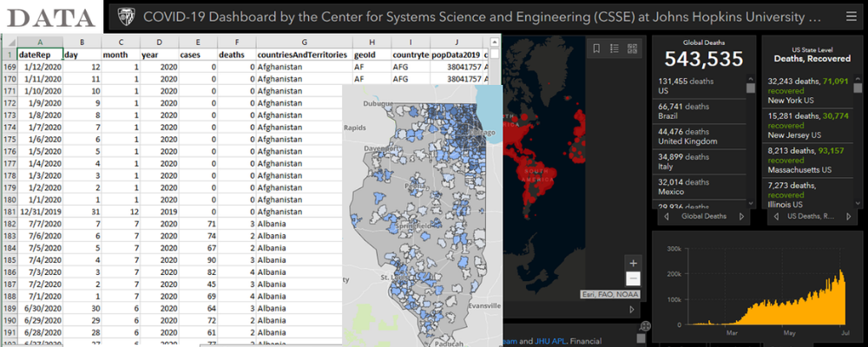The width and height of the screenshot is (868, 347).
Task: Select spreadsheet column G header
Action: point(305,42)
